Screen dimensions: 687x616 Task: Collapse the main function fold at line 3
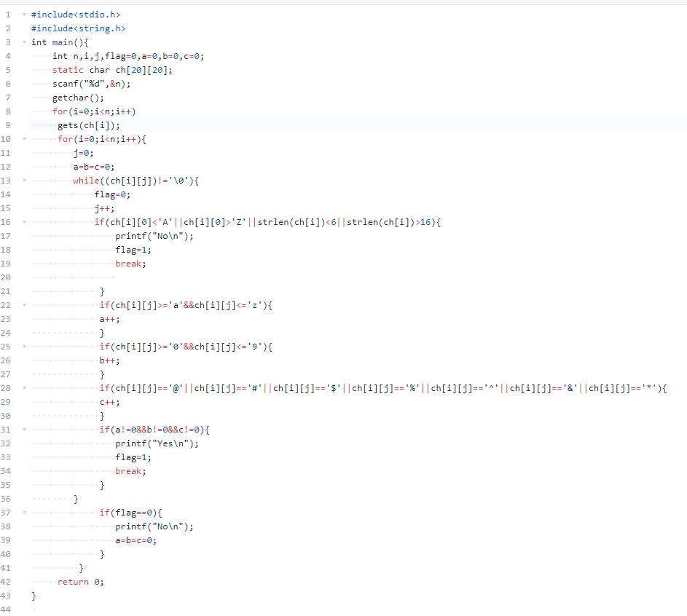tap(25, 42)
